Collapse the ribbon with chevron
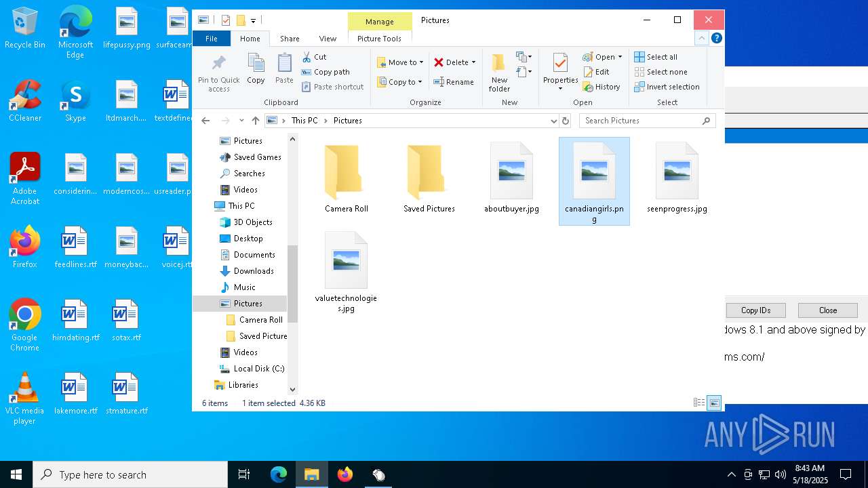 click(x=701, y=39)
